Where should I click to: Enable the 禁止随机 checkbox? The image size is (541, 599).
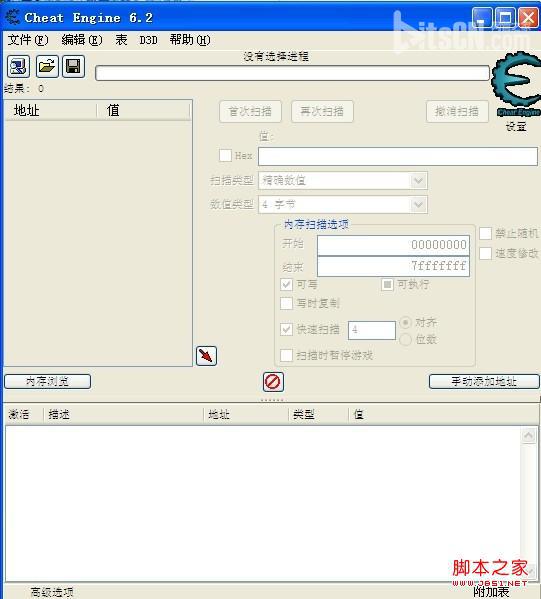pos(485,233)
